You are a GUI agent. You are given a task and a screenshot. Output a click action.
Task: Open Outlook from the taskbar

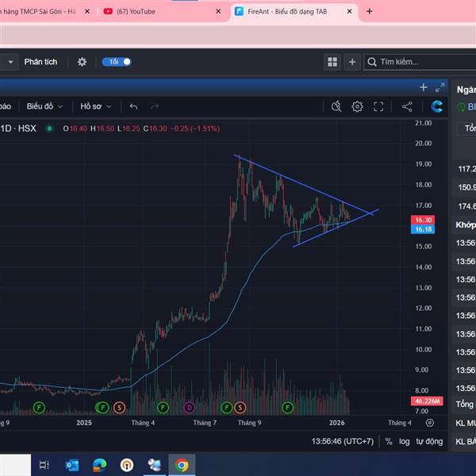tap(72, 465)
